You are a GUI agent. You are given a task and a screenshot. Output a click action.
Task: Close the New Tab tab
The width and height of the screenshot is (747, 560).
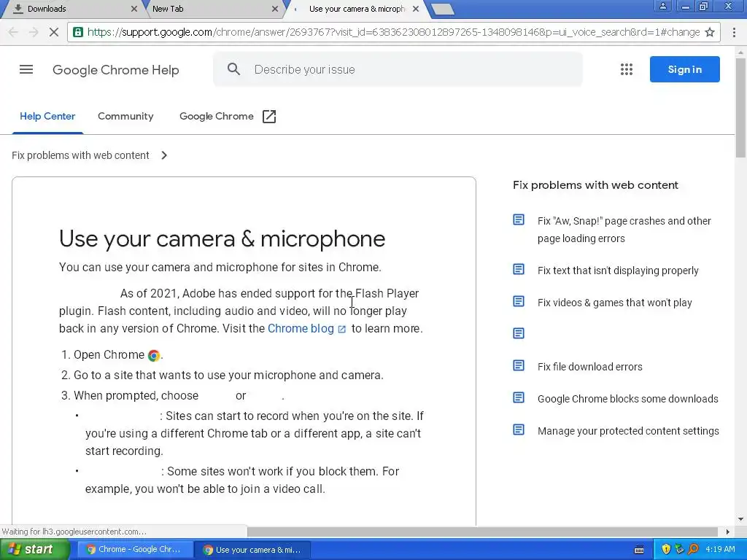275,9
